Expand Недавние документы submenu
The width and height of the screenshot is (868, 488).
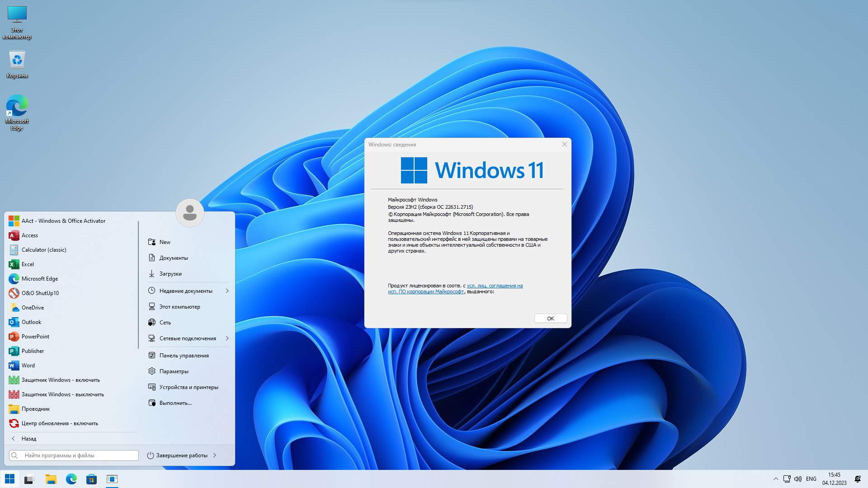[227, 291]
